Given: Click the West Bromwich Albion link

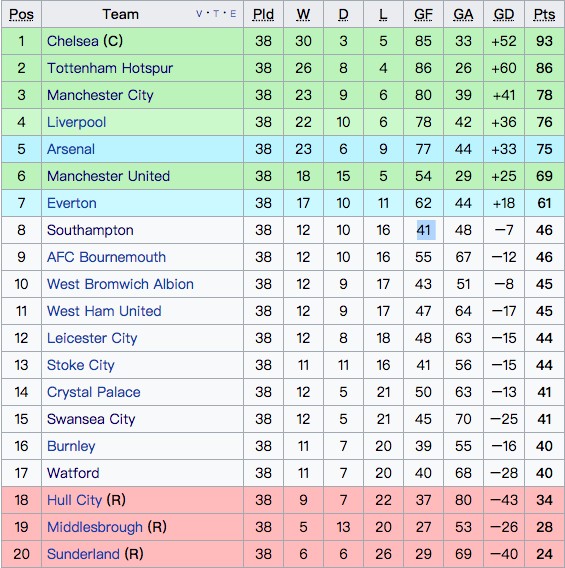Looking at the screenshot, I should click(x=120, y=284).
